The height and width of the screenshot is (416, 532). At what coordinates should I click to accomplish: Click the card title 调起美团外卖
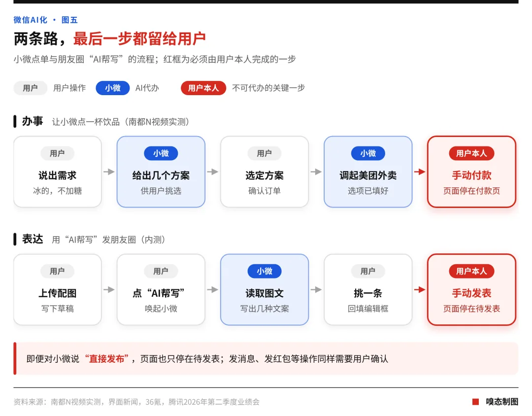point(368,175)
